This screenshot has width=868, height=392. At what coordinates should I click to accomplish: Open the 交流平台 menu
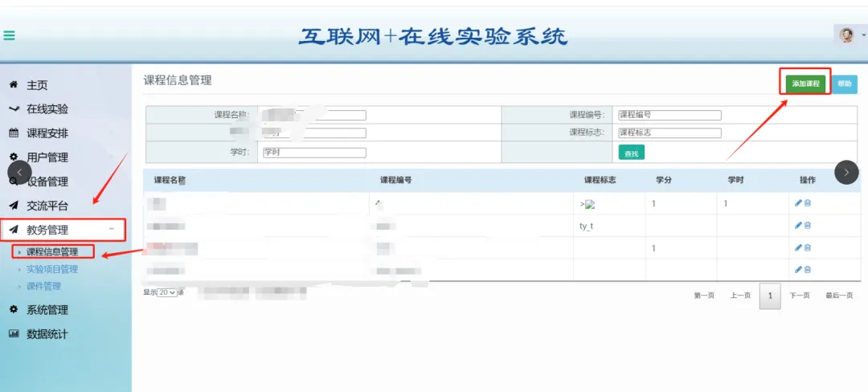coord(47,206)
